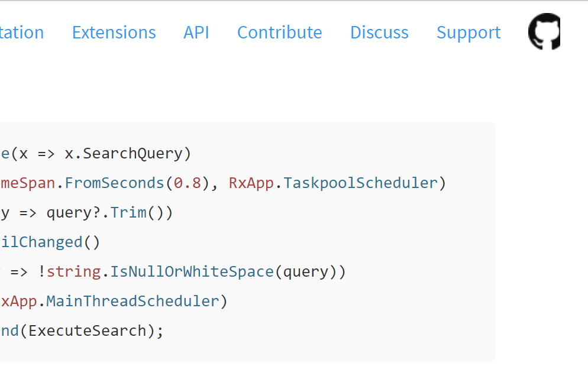
Task: Go to the API nav link
Action: 196,33
